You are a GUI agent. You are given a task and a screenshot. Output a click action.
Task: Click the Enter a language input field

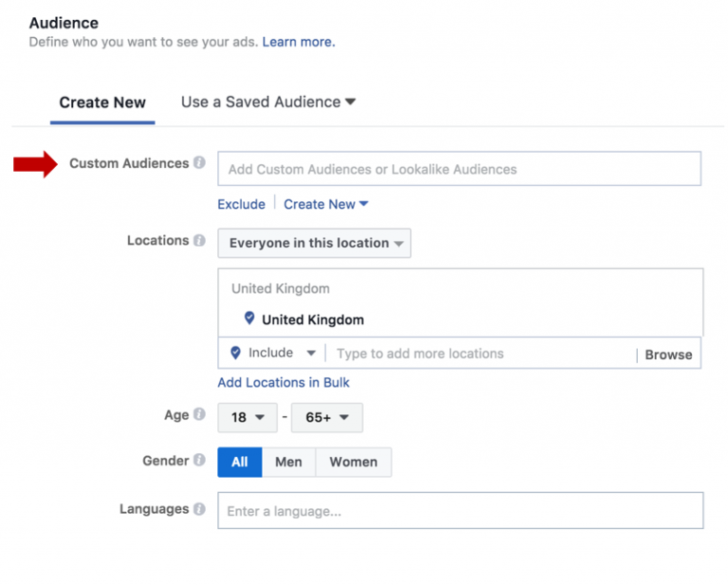[x=460, y=511]
